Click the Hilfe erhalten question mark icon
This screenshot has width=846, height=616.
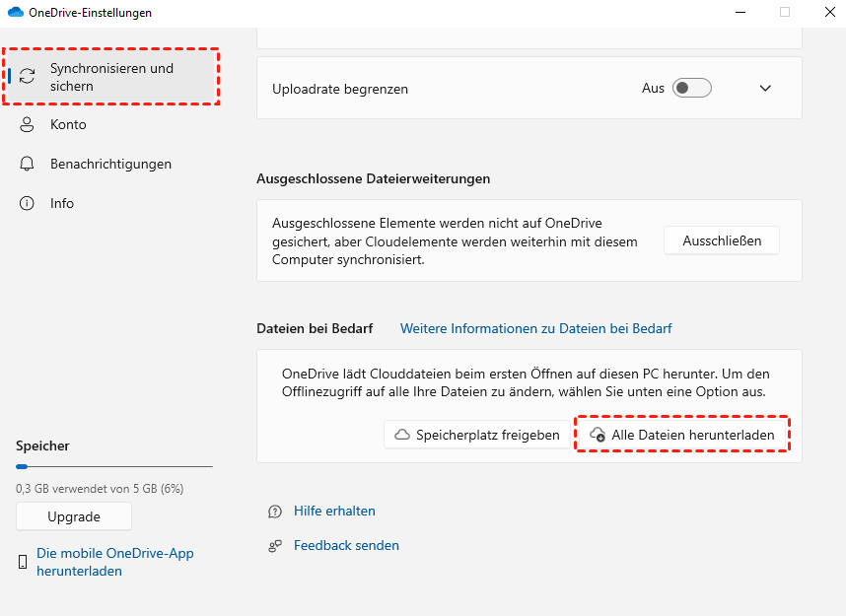click(x=275, y=512)
